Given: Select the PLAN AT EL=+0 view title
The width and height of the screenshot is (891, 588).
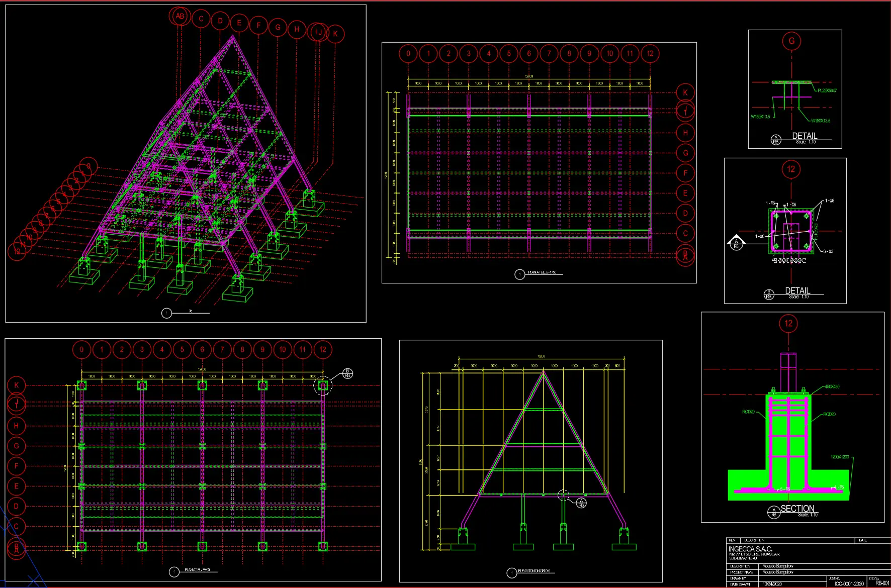Looking at the screenshot, I should [197, 570].
